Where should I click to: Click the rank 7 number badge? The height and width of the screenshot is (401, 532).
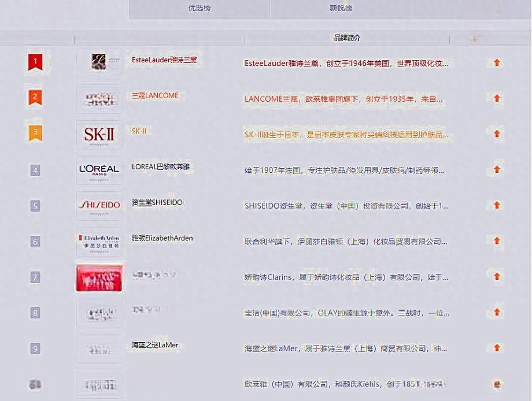tap(35, 277)
